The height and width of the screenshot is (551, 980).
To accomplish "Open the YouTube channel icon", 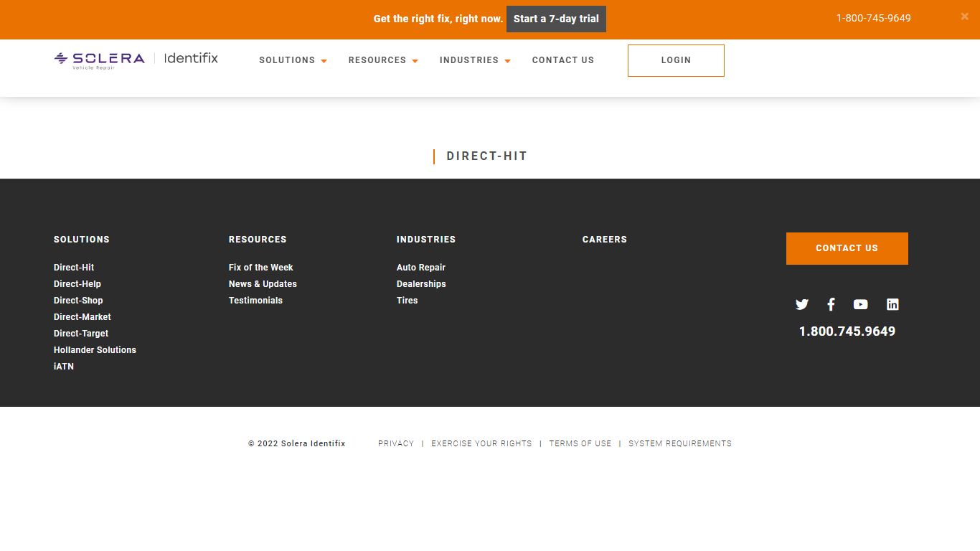I will [861, 304].
